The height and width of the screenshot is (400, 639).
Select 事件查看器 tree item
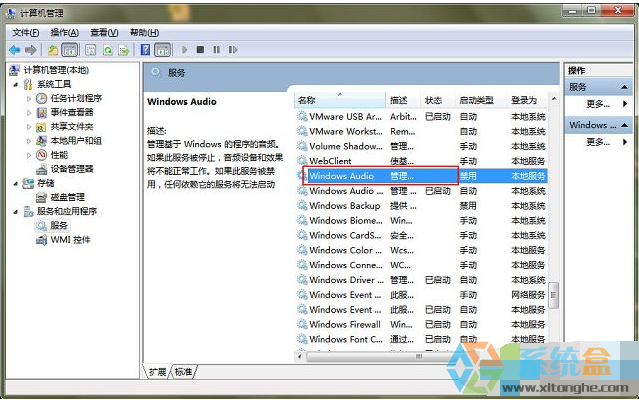click(x=72, y=112)
